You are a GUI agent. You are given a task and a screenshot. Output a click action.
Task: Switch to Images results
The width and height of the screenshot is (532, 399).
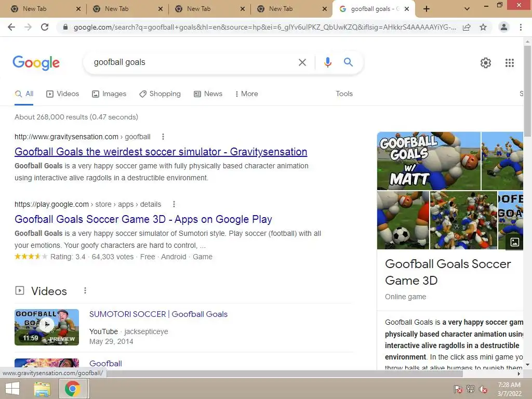[109, 94]
